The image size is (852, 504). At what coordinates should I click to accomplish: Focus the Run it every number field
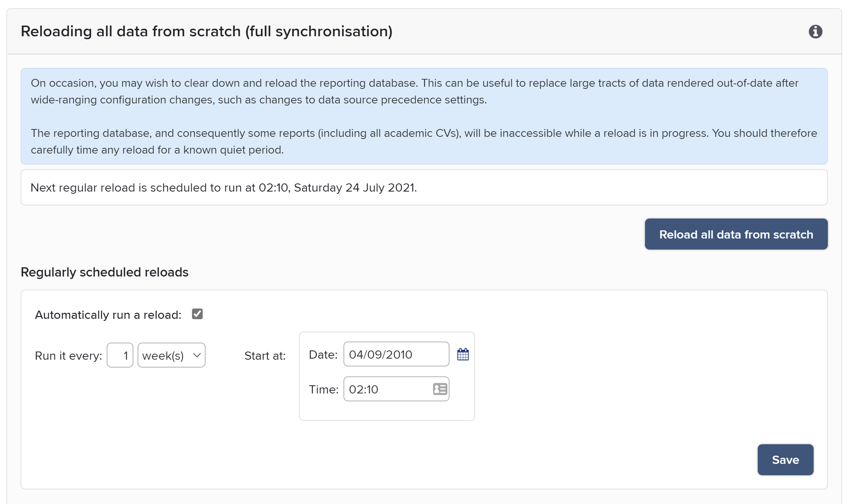120,355
